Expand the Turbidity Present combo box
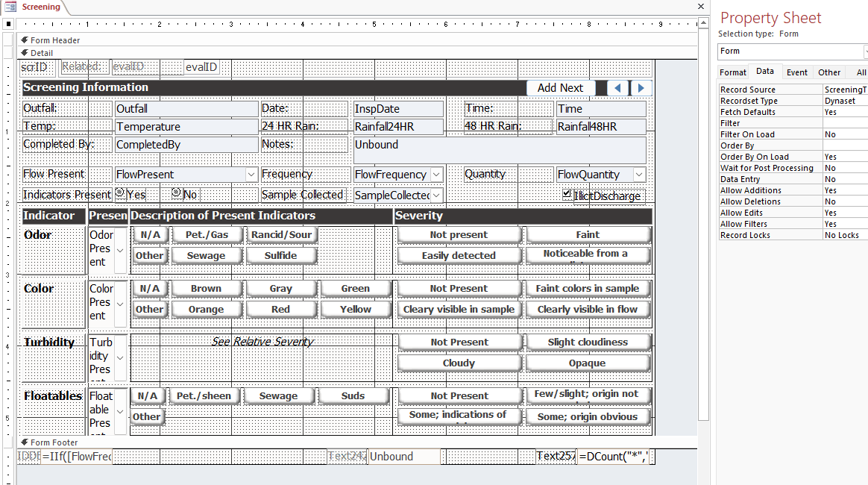 click(x=120, y=357)
